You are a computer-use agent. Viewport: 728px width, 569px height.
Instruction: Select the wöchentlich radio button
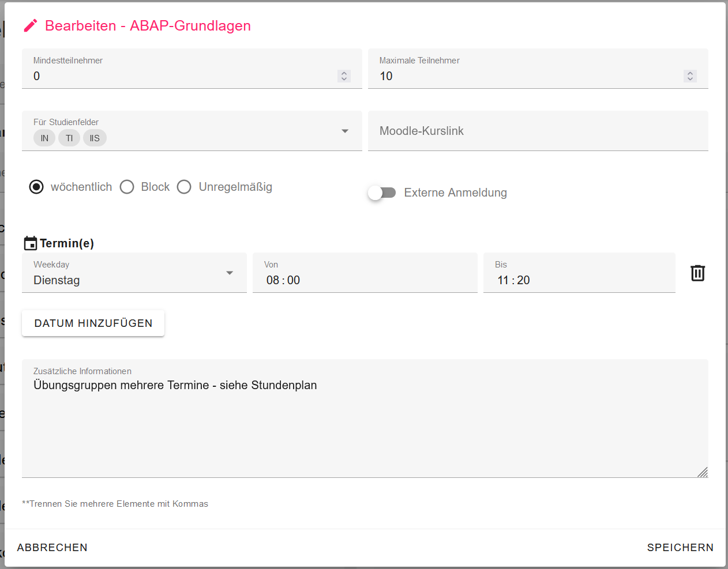click(x=36, y=187)
